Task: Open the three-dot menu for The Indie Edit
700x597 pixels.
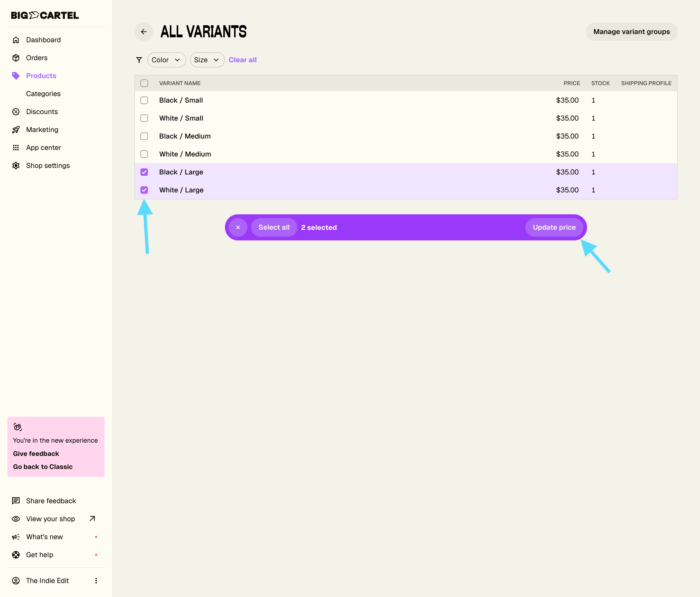Action: click(96, 580)
